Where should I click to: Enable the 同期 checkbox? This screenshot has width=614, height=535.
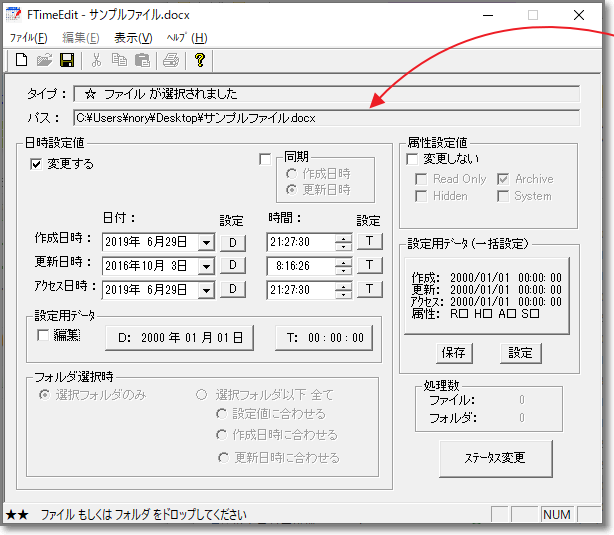coord(265,158)
